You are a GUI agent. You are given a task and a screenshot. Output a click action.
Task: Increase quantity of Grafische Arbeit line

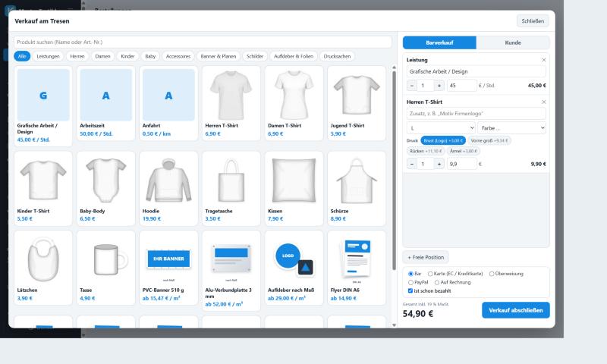pos(439,86)
